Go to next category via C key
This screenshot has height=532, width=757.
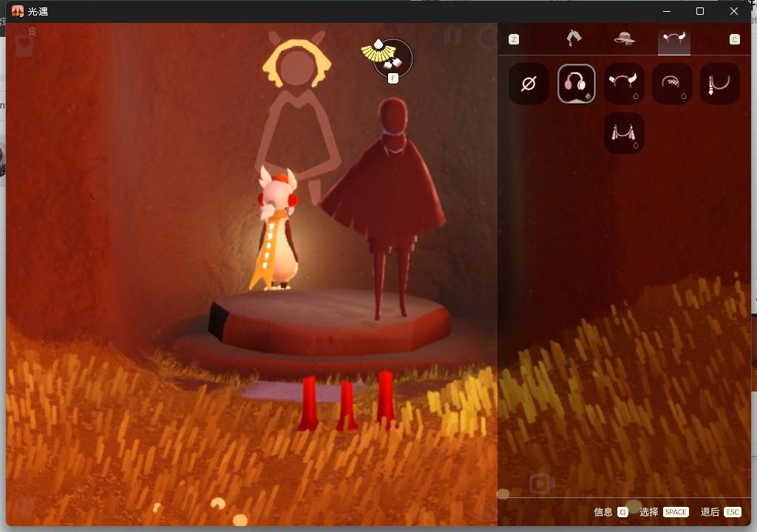[734, 40]
